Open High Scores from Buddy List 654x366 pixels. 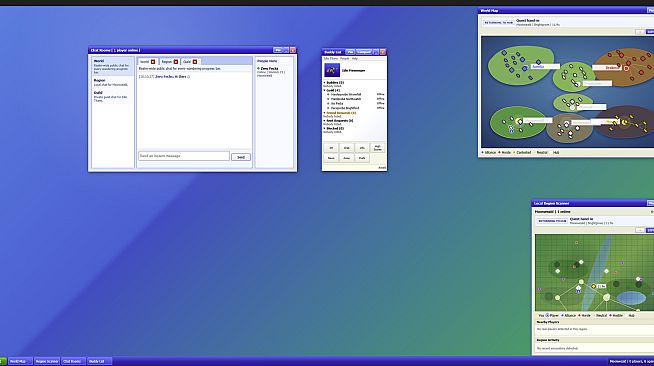click(x=377, y=148)
